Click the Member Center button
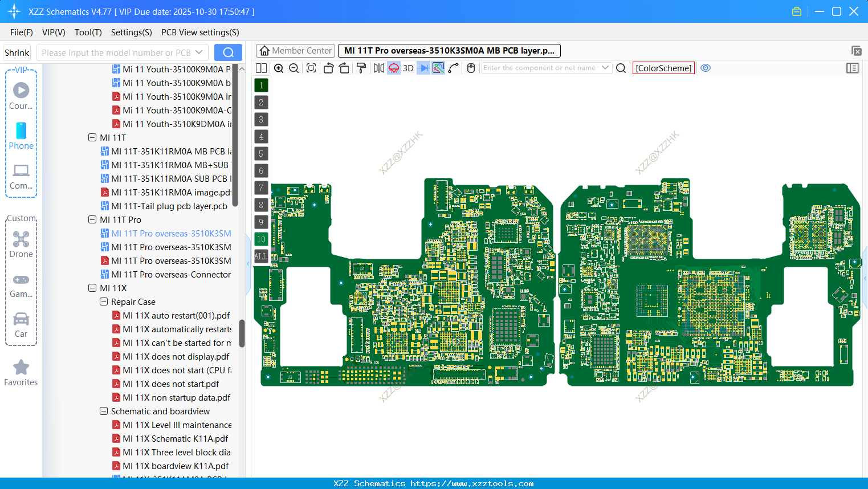868x489 pixels. point(295,50)
